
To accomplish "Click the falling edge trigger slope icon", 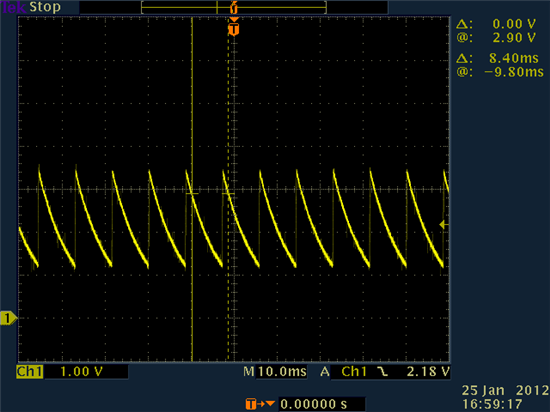I will point(382,372).
